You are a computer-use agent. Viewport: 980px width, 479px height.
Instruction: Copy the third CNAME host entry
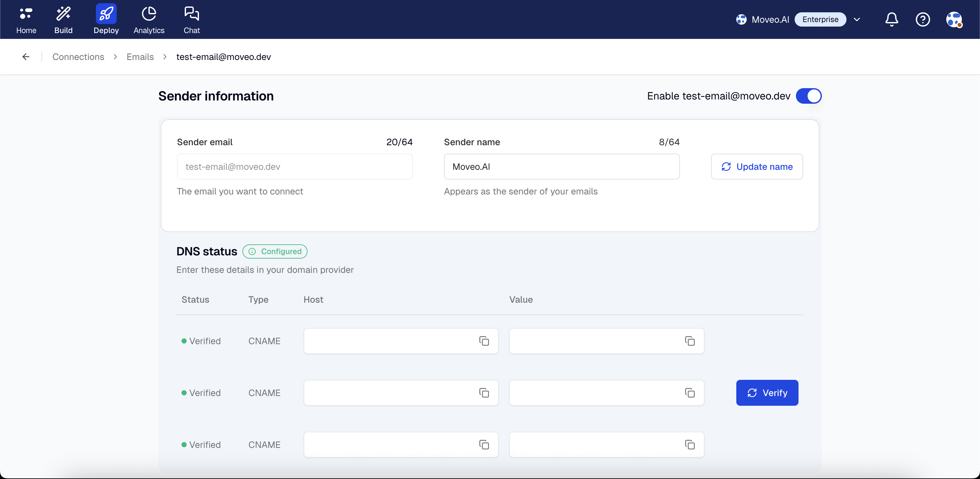tap(484, 444)
